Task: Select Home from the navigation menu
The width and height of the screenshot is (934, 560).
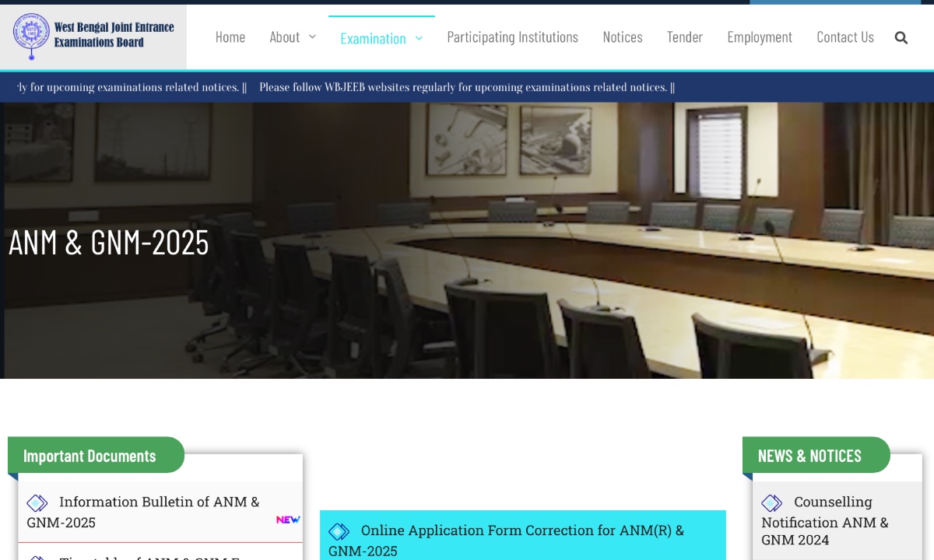Action: pyautogui.click(x=230, y=37)
